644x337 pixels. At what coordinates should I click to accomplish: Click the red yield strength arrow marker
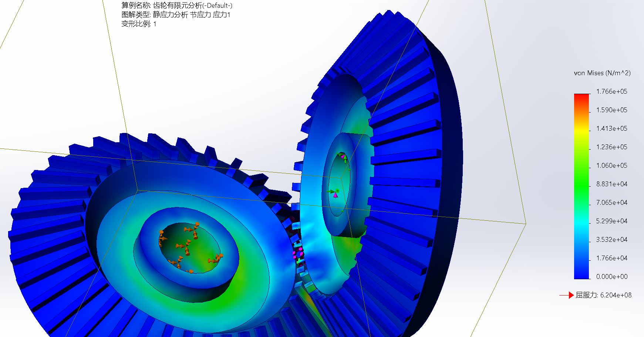[567, 295]
